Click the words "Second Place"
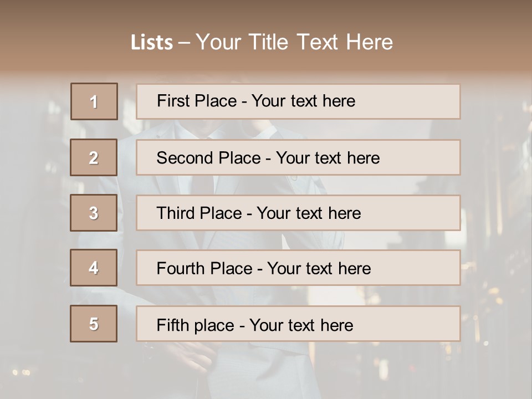Viewport: 532px width, 399px height. coord(208,158)
